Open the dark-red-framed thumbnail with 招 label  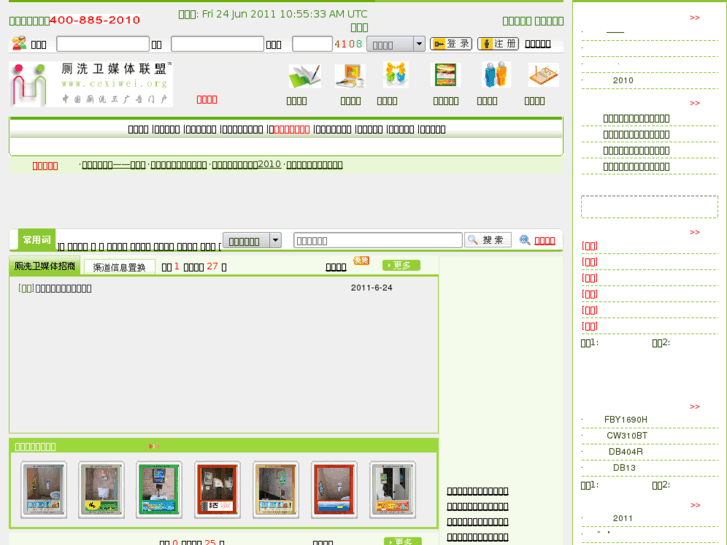(x=217, y=490)
